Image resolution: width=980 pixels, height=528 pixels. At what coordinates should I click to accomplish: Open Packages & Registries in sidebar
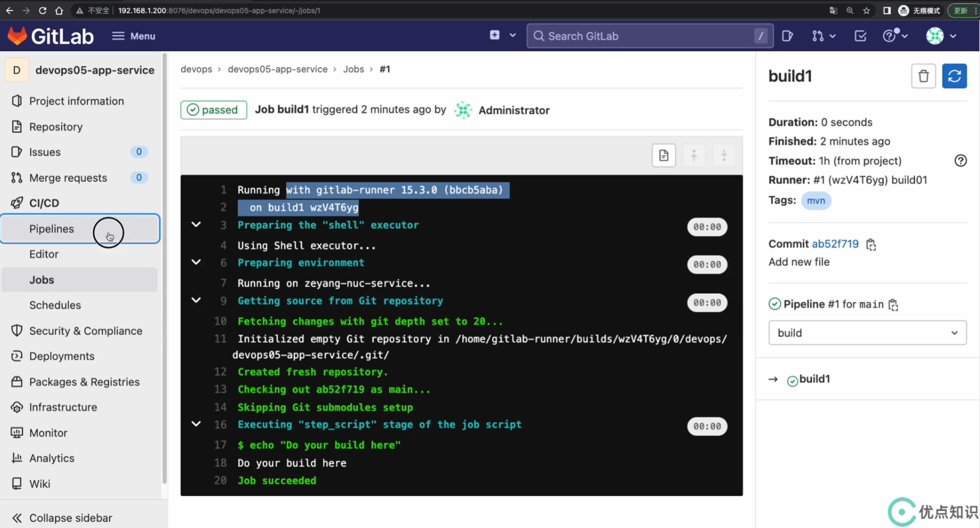pos(84,382)
